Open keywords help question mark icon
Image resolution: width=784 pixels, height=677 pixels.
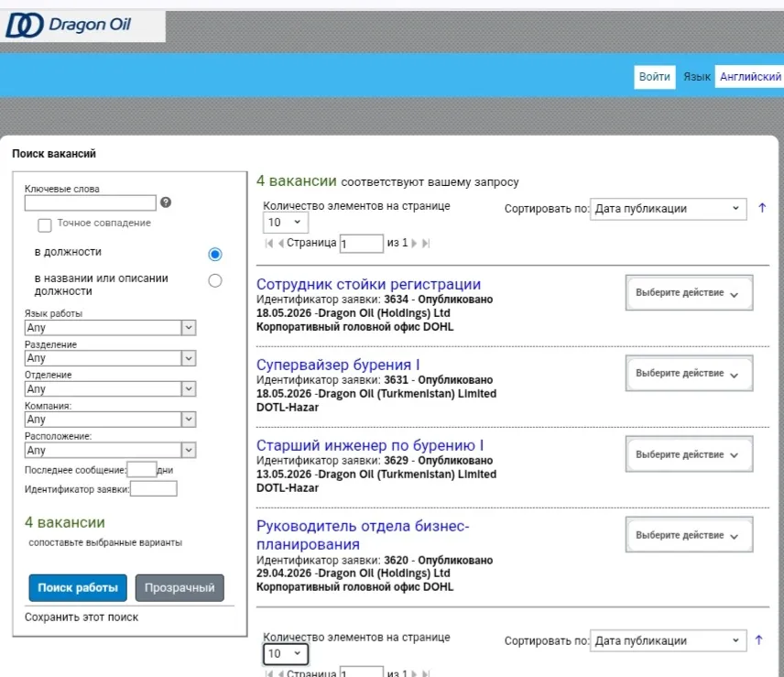166,202
